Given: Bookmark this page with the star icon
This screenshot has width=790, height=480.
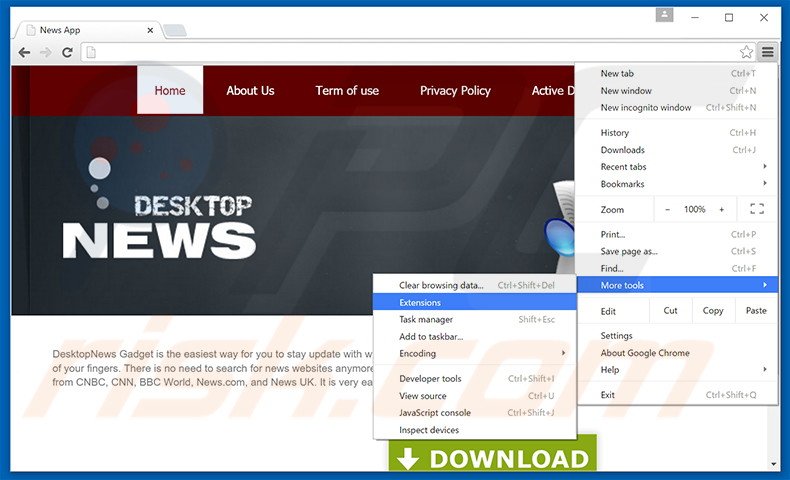Looking at the screenshot, I should pos(746,52).
